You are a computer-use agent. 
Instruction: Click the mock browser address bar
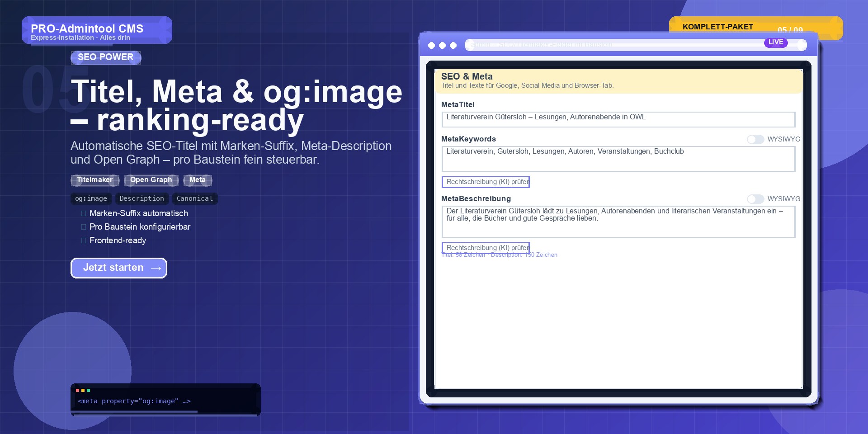click(x=636, y=45)
